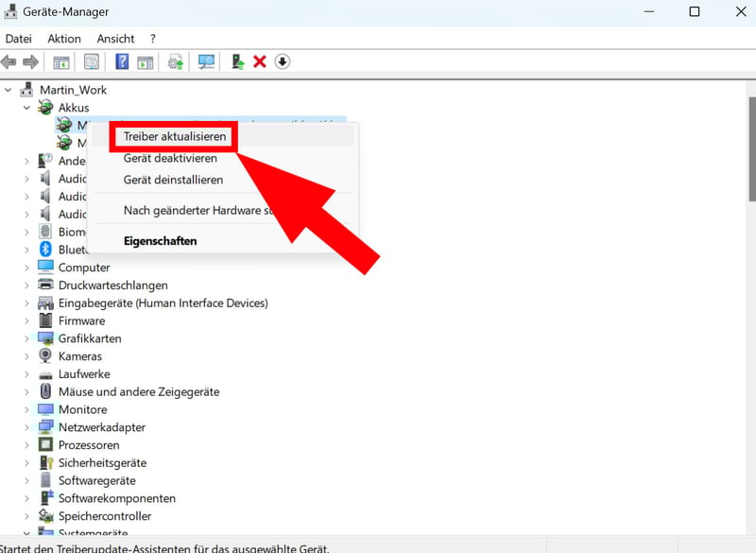The image size is (756, 553).
Task: Choose Treiber aktualisieren from context menu
Action: tap(175, 136)
